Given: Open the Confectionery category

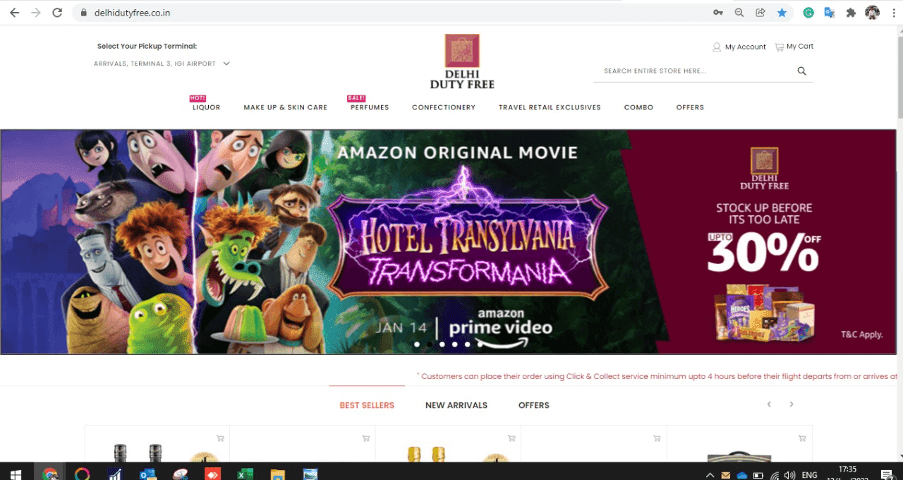Looking at the screenshot, I should pos(444,107).
